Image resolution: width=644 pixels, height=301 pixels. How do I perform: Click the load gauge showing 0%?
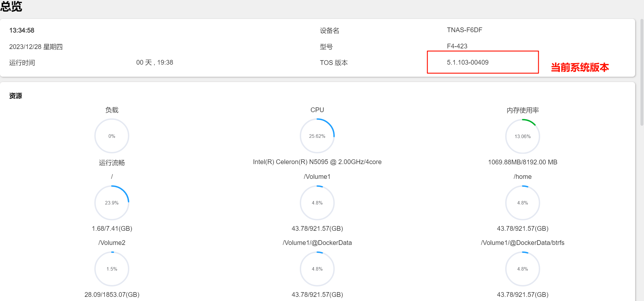[x=112, y=136]
